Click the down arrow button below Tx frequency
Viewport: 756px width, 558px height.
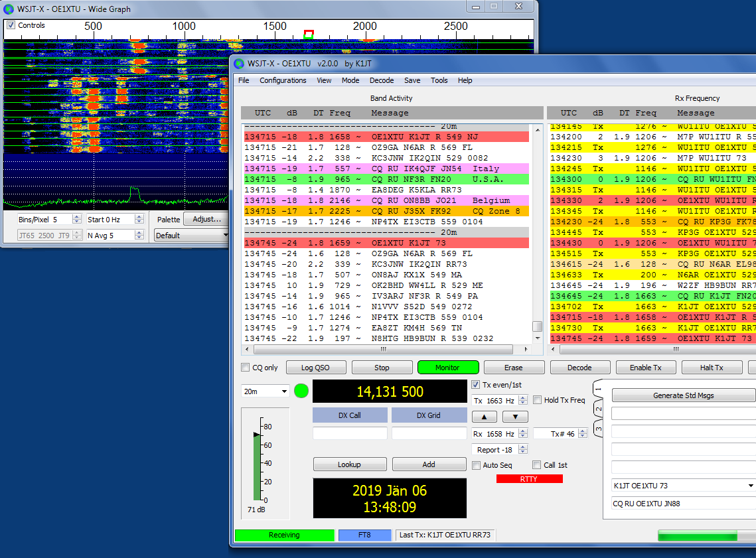pyautogui.click(x=515, y=417)
